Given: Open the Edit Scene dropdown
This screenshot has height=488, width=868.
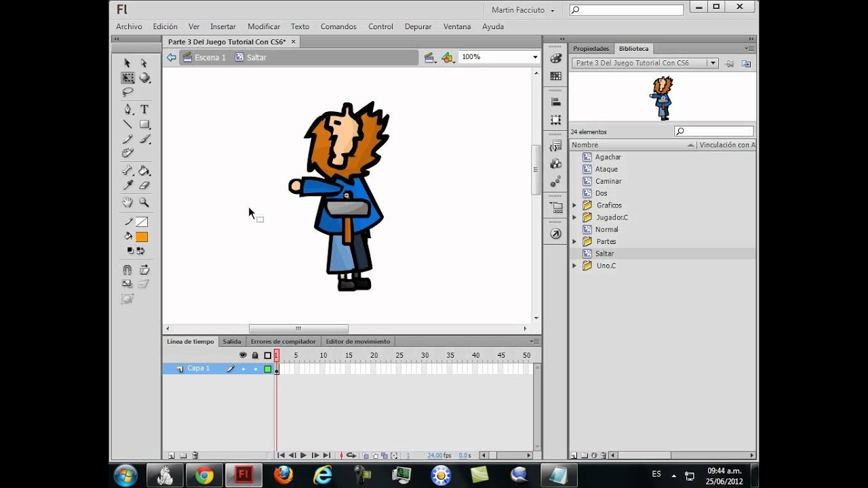Looking at the screenshot, I should (x=429, y=58).
